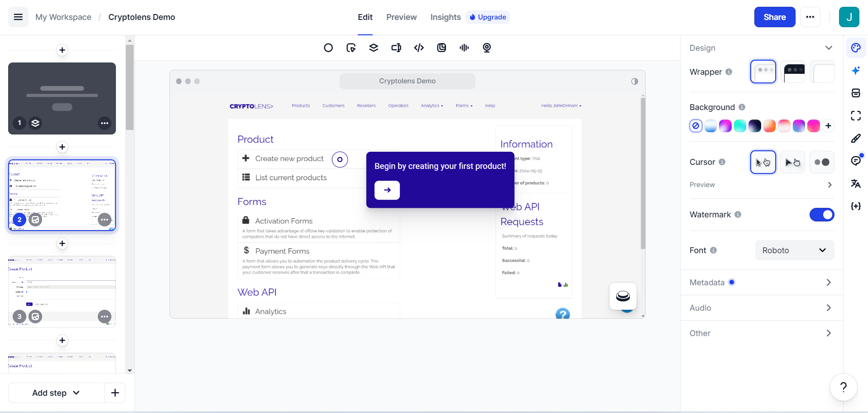Click the Cursor info icon
This screenshot has height=413, width=868.
(722, 162)
